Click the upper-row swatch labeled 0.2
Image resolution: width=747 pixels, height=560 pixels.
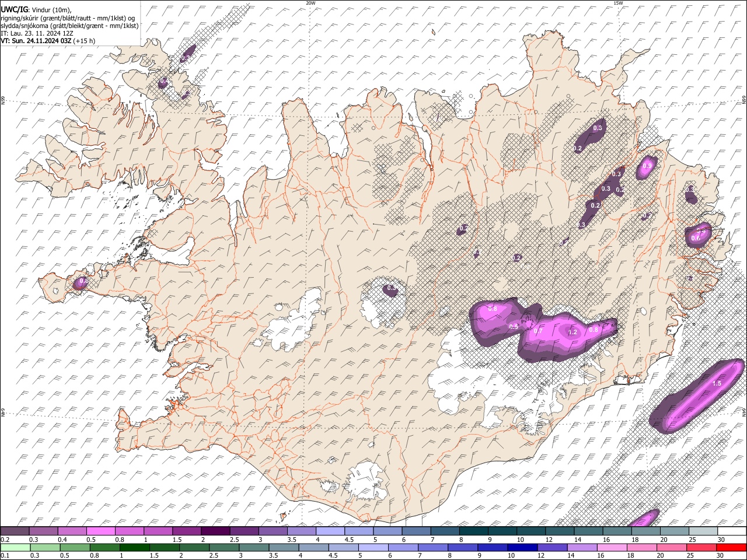pyautogui.click(x=15, y=531)
